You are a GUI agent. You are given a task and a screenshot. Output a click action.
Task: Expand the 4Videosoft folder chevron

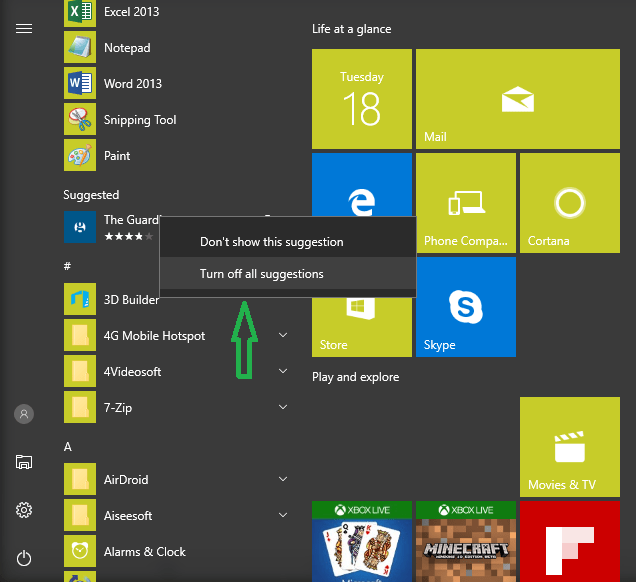283,371
